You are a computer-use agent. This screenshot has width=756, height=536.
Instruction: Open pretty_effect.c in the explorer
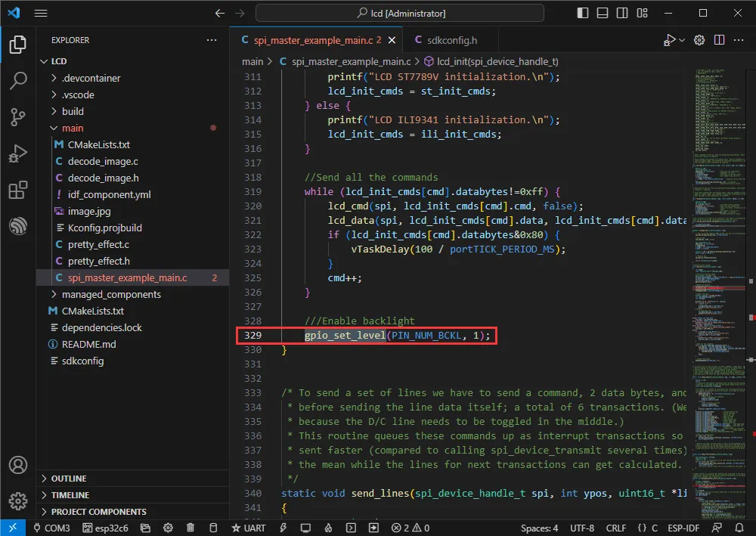click(x=98, y=244)
